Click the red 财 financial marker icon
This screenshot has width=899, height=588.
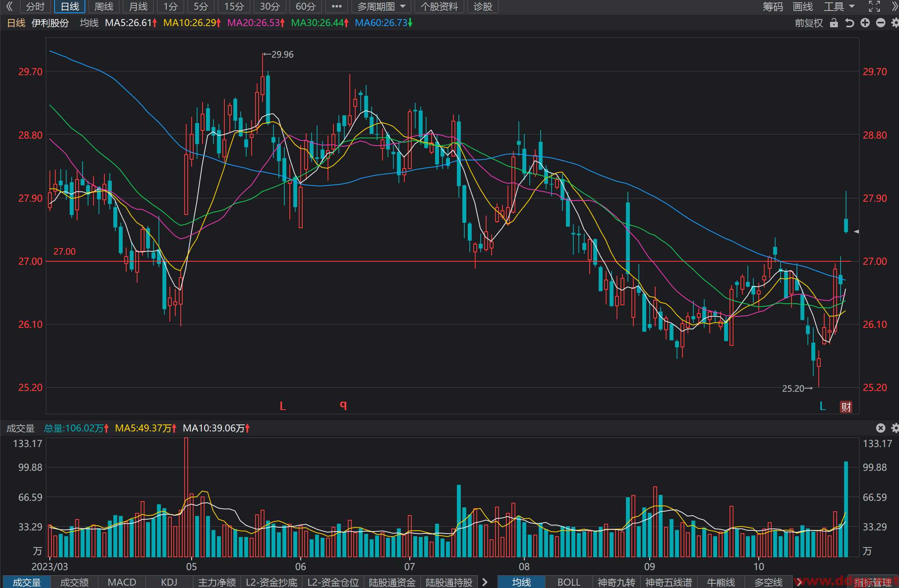pyautogui.click(x=846, y=407)
